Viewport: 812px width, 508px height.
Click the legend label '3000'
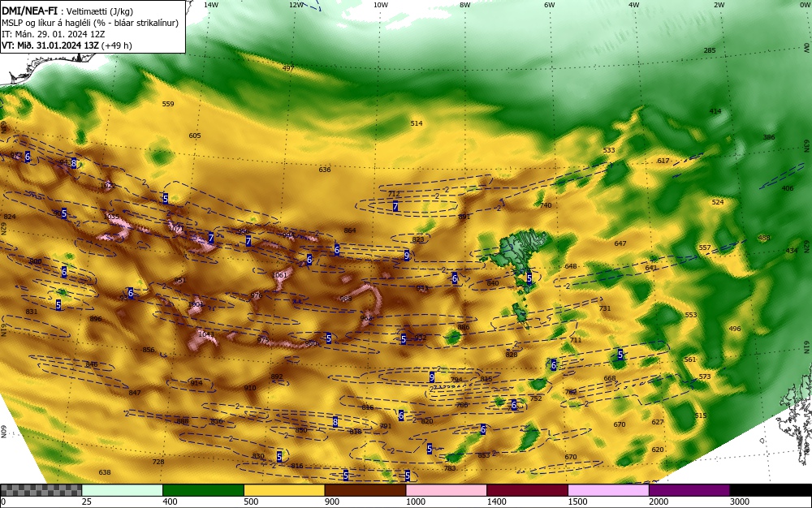point(740,502)
